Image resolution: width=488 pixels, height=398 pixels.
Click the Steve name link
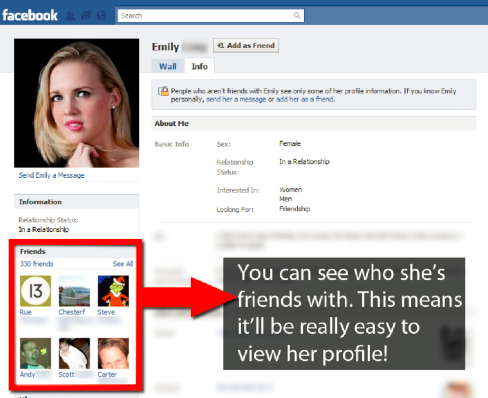(x=106, y=312)
